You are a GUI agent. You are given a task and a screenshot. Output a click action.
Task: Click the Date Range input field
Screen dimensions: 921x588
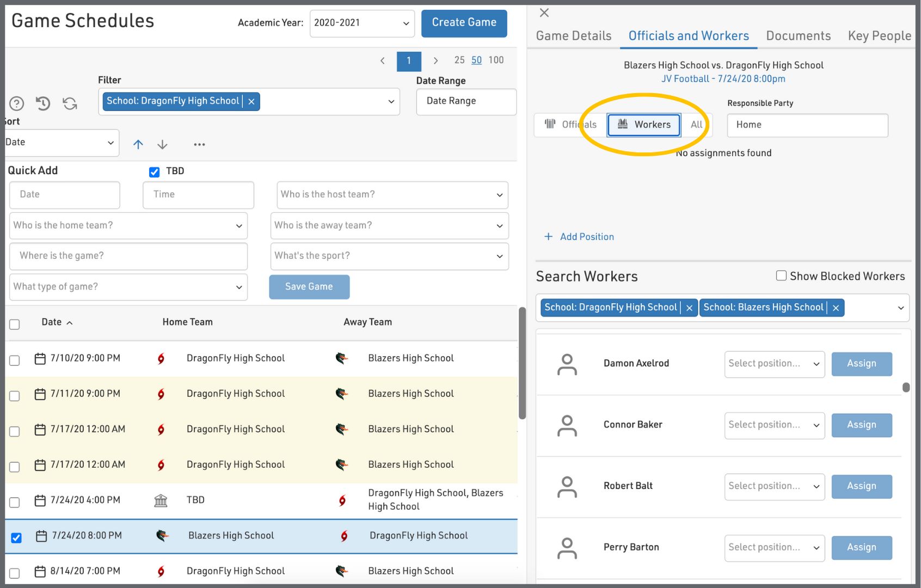[x=466, y=101]
